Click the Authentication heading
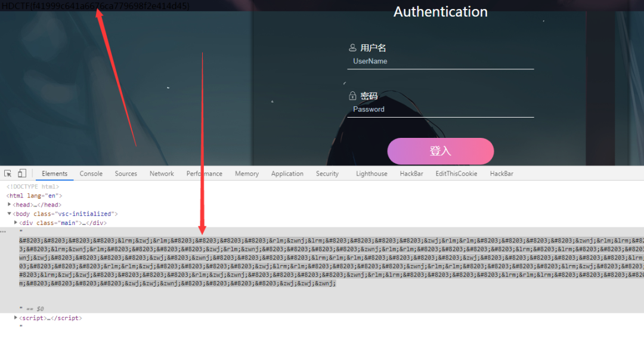This screenshot has height=342, width=644. 440,11
